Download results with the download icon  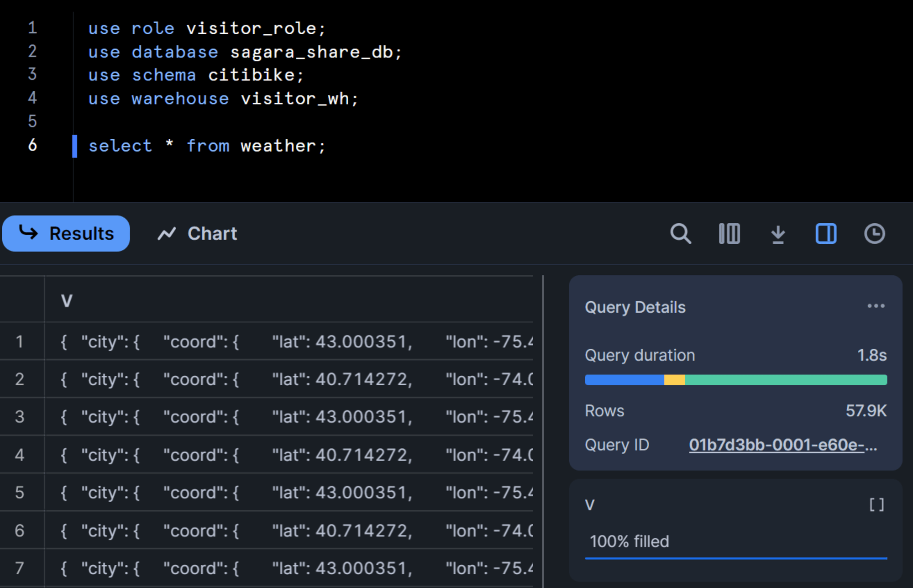coord(778,234)
